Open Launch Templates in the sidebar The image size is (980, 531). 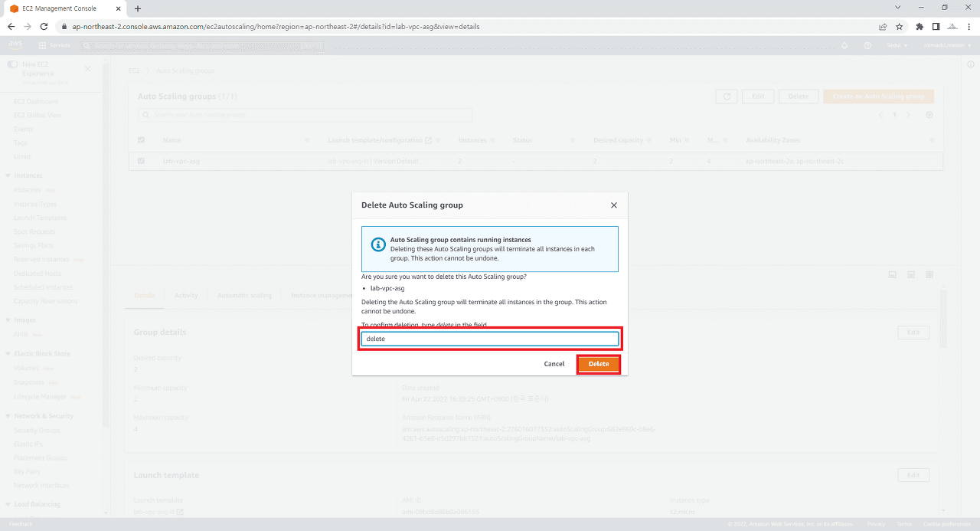pyautogui.click(x=40, y=218)
